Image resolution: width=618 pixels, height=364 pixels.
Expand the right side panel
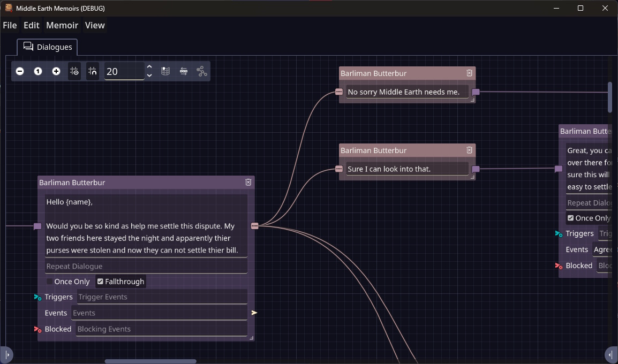pos(611,354)
